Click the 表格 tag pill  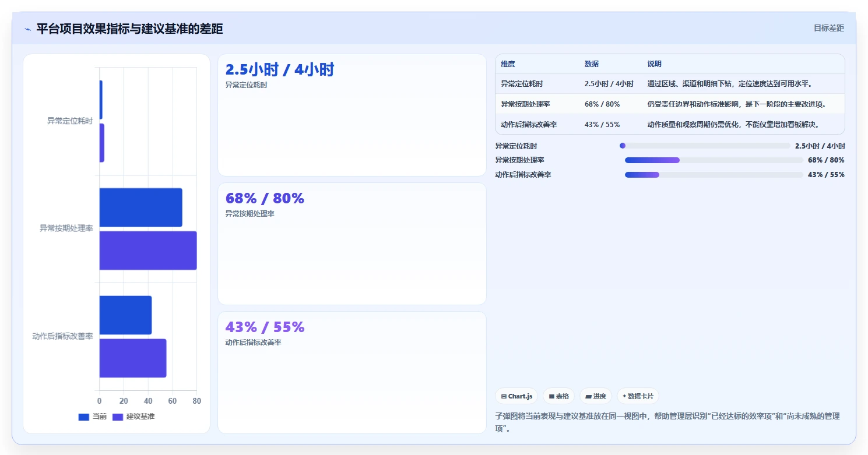click(558, 396)
